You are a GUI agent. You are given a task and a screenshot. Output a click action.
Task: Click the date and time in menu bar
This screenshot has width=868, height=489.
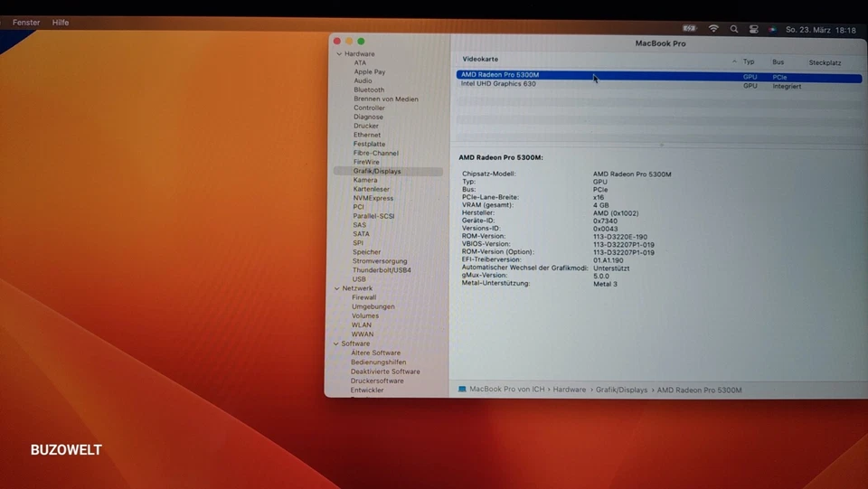821,30
